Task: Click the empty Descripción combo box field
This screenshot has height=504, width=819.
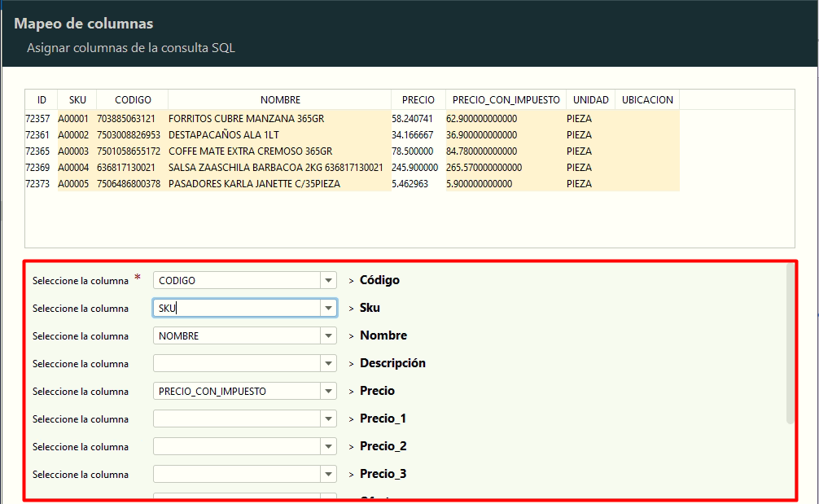Action: (236, 363)
